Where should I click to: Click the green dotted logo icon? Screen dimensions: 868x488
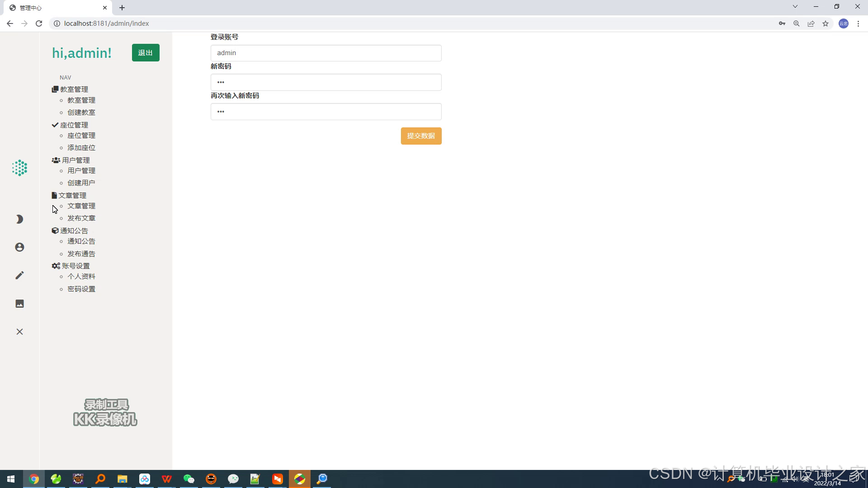pyautogui.click(x=19, y=168)
